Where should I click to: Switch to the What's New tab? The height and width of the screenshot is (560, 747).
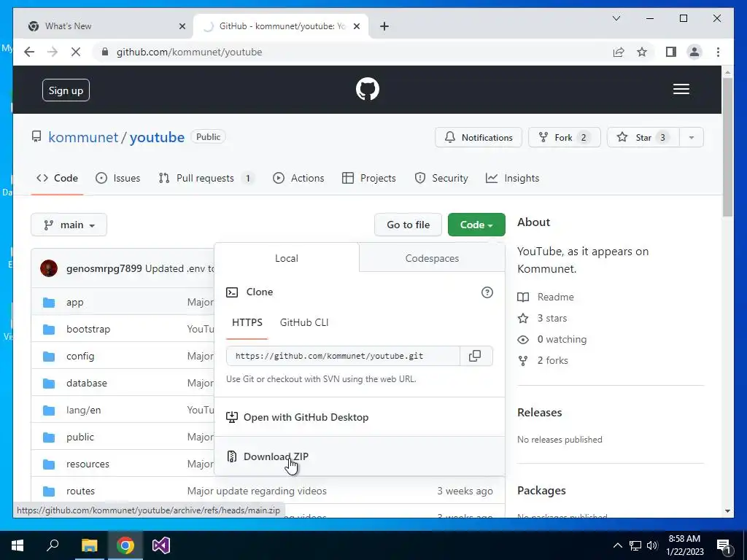[x=105, y=26]
